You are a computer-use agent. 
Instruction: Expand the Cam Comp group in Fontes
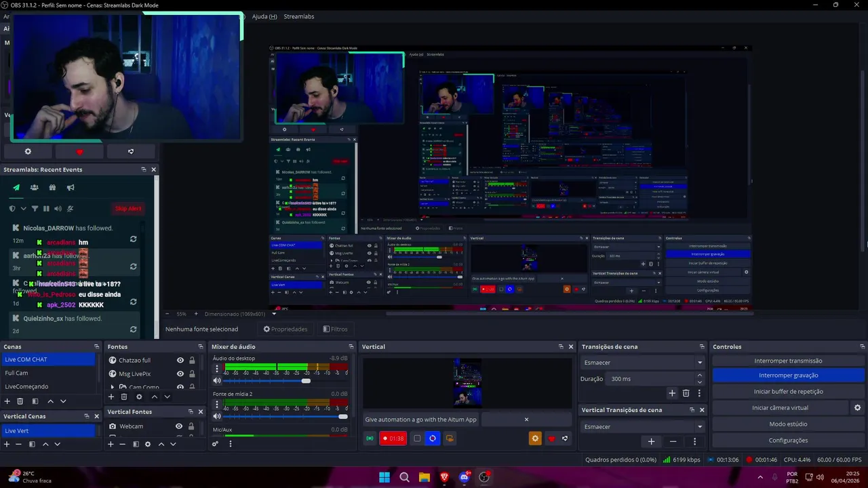click(x=113, y=387)
